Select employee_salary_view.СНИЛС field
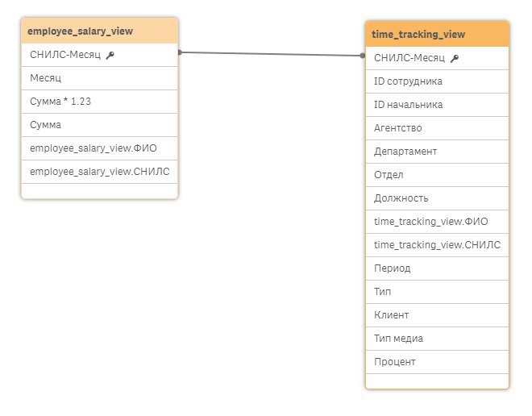The height and width of the screenshot is (416, 532). (100, 172)
